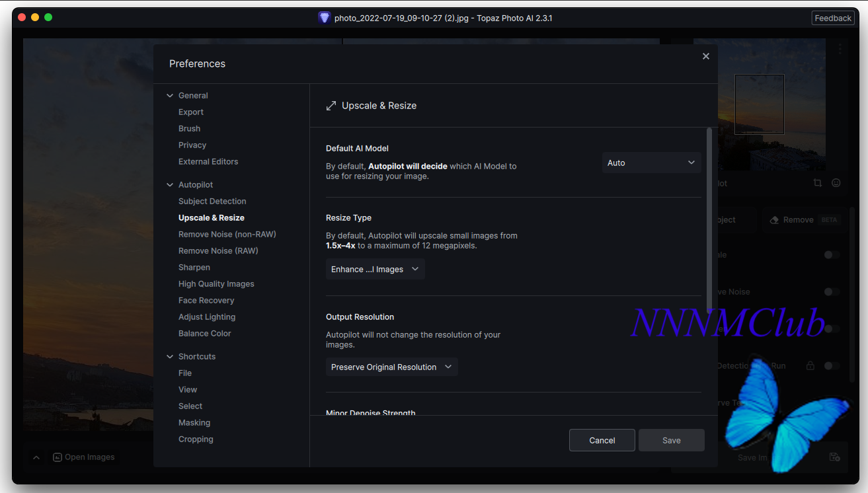Open the Sharpen preferences page
This screenshot has width=868, height=493.
[194, 267]
